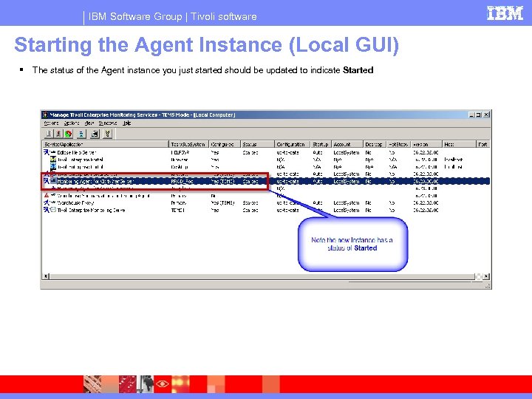Open the Windows menu

tap(108, 123)
